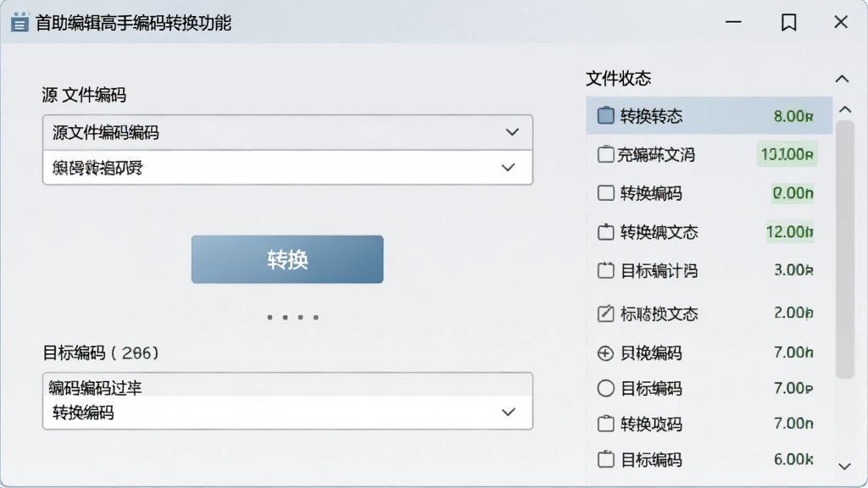Image resolution: width=868 pixels, height=488 pixels.
Task: Click the plus circle icon beside 贝挽编码
Action: tap(605, 353)
